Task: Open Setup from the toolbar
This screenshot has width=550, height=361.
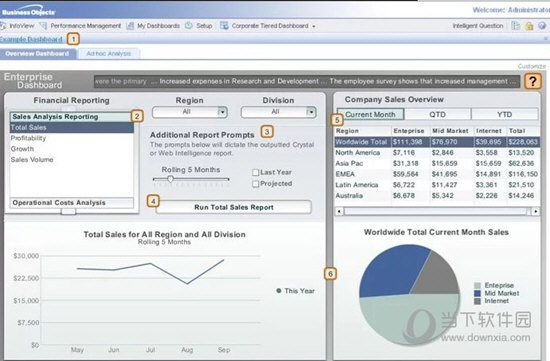Action: point(204,26)
